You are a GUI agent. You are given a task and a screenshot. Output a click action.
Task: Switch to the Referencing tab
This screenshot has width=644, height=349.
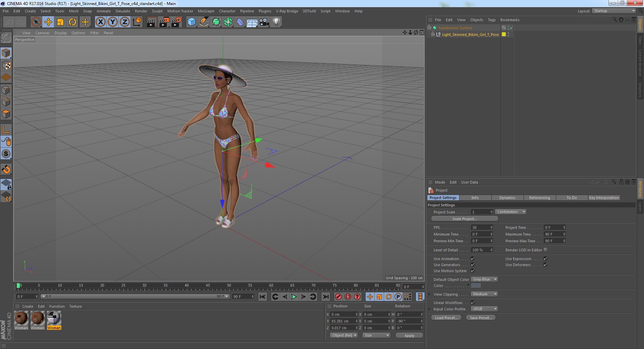click(x=539, y=198)
